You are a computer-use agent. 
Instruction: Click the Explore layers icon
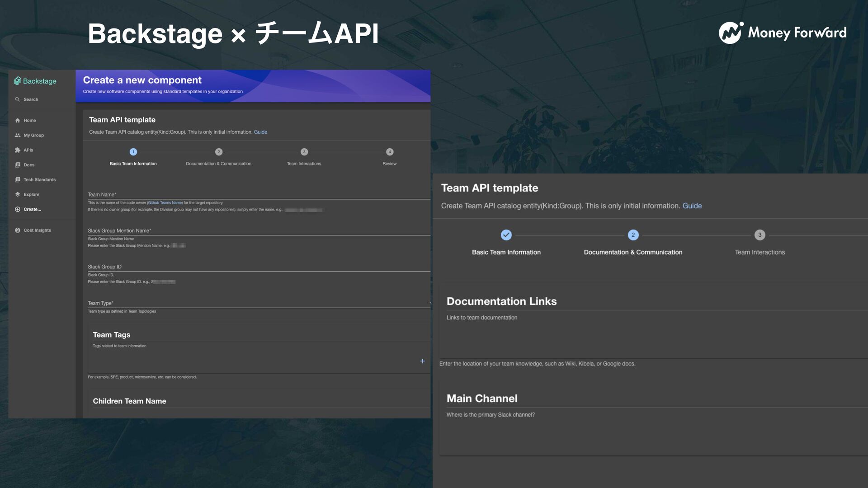pyautogui.click(x=18, y=195)
